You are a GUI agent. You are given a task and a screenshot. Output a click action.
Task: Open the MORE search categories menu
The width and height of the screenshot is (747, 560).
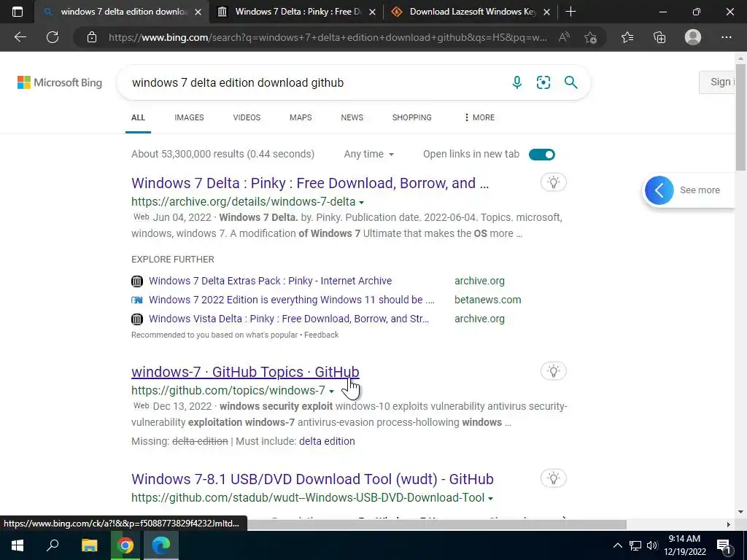[479, 117]
